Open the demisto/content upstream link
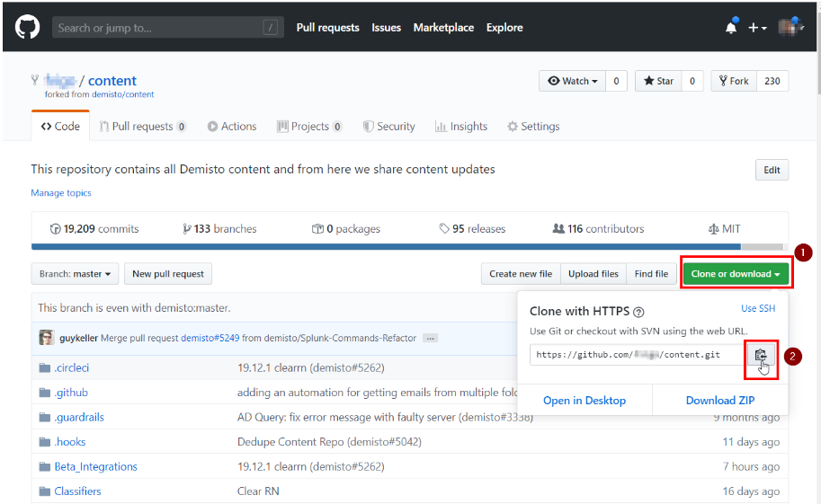Screen dimensions: 821x504 (x=122, y=94)
